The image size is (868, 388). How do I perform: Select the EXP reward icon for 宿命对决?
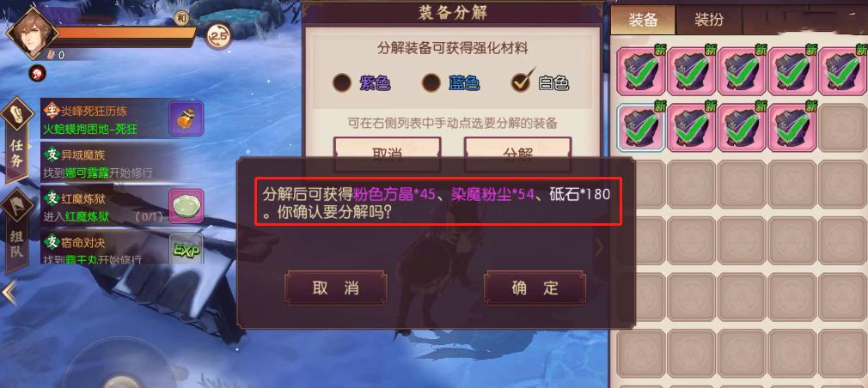click(x=186, y=248)
